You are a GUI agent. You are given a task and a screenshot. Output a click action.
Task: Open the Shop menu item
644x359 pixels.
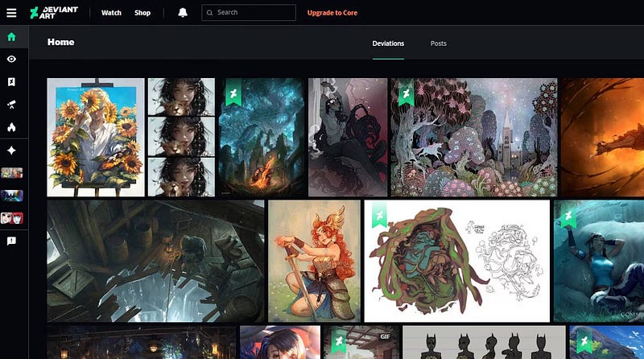tap(142, 13)
